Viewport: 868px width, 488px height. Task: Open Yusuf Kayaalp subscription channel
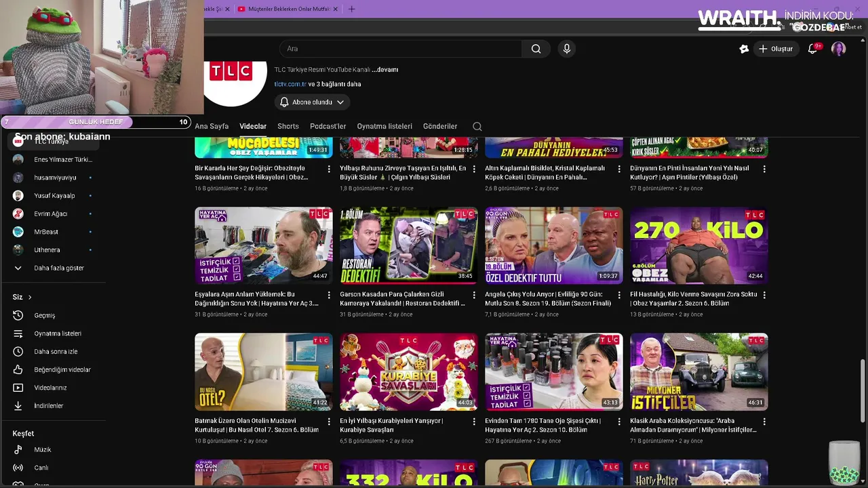tap(53, 196)
